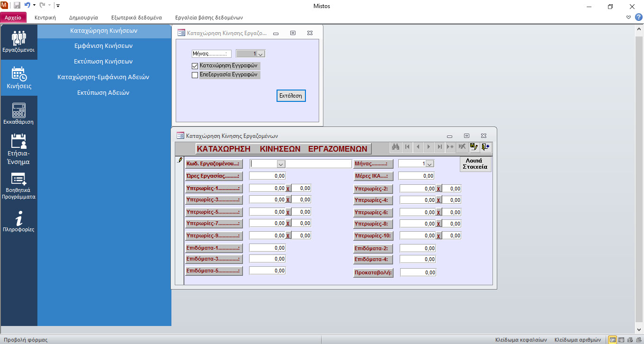
Task: Open Βοηθητικά Προγράμματα in the sidebar
Action: coord(18,186)
